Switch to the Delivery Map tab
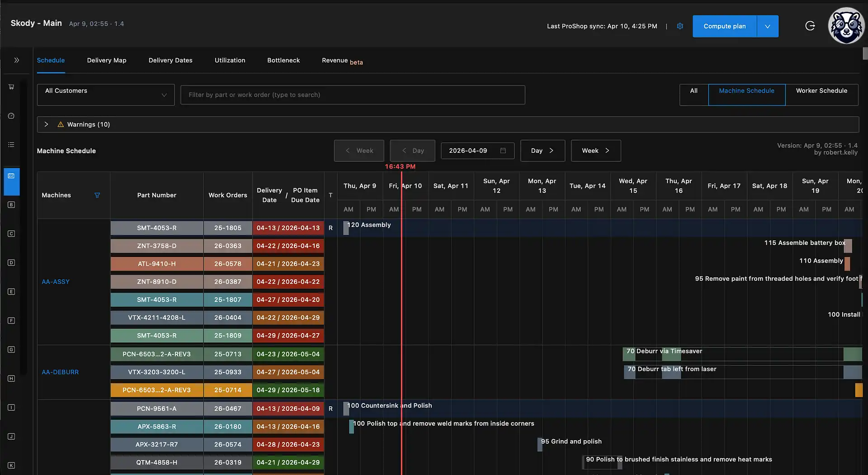This screenshot has width=868, height=475. (x=107, y=61)
